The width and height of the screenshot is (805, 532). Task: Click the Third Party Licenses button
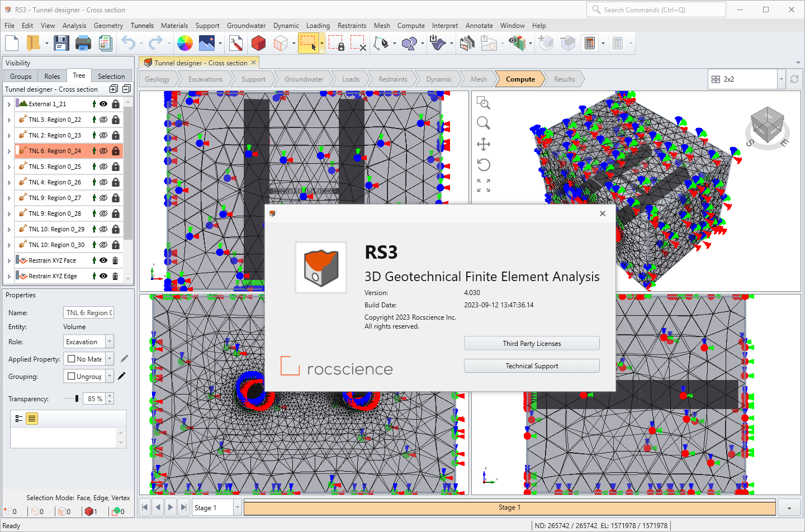[532, 344]
